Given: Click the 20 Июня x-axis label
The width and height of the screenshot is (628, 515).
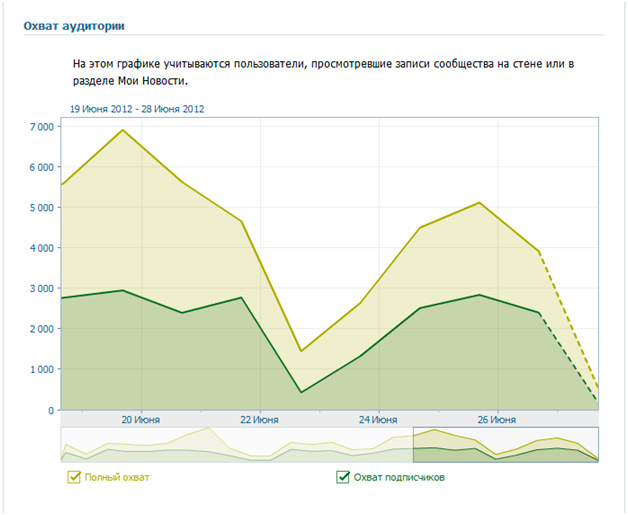Looking at the screenshot, I should tap(140, 419).
